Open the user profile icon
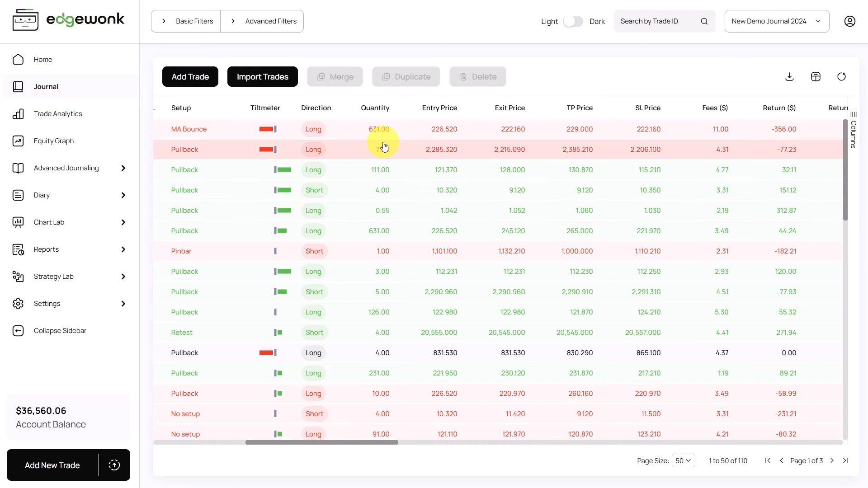The height and width of the screenshot is (488, 868). click(x=849, y=21)
